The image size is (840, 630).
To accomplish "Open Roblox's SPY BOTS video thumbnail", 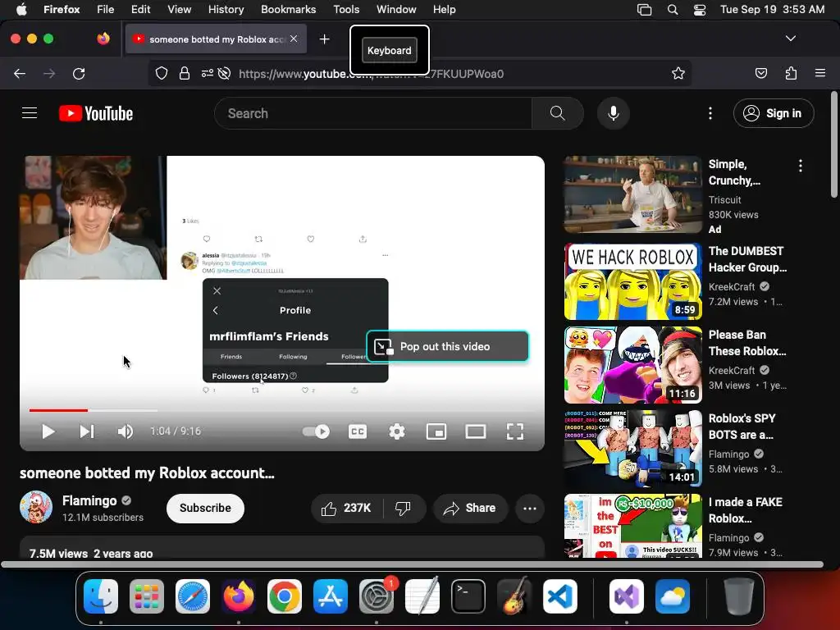I will pos(632,449).
